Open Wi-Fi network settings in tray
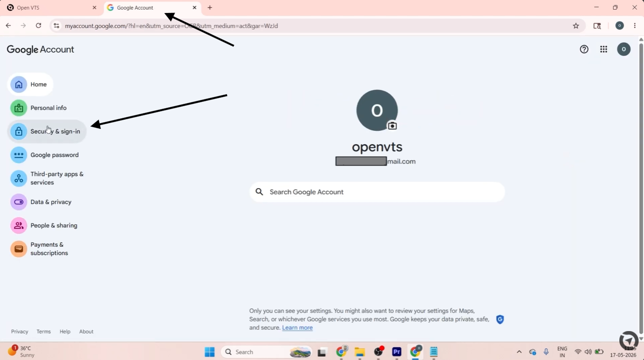The height and width of the screenshot is (360, 644). coord(578,352)
